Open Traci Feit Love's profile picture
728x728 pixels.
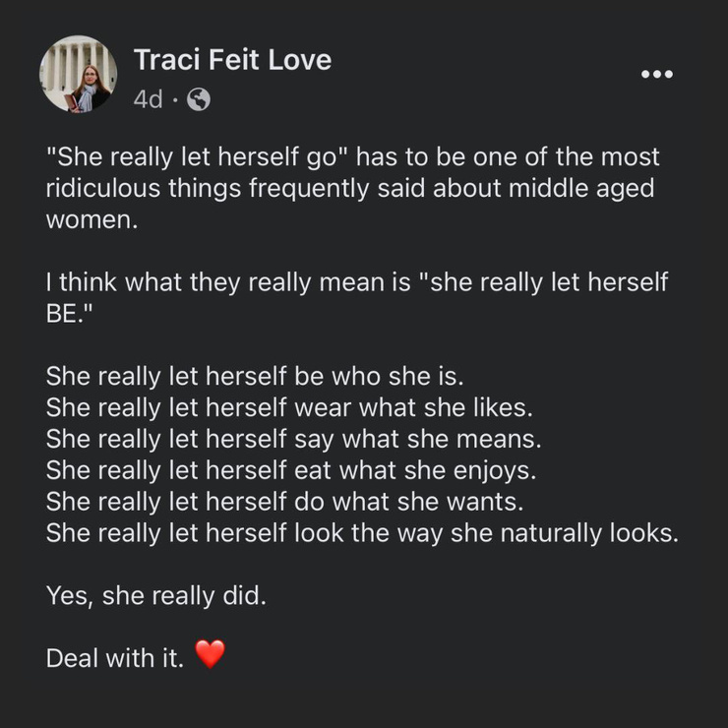[x=78, y=74]
